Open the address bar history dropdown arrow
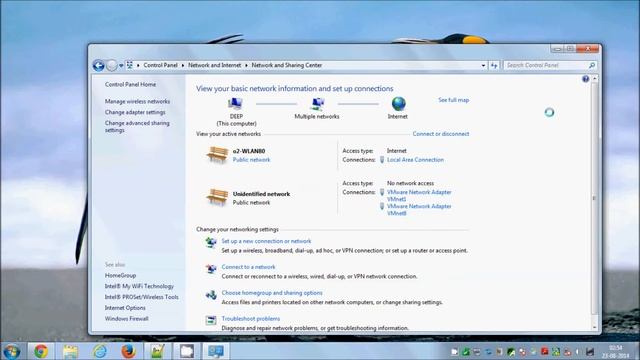The image size is (640, 360). [483, 65]
